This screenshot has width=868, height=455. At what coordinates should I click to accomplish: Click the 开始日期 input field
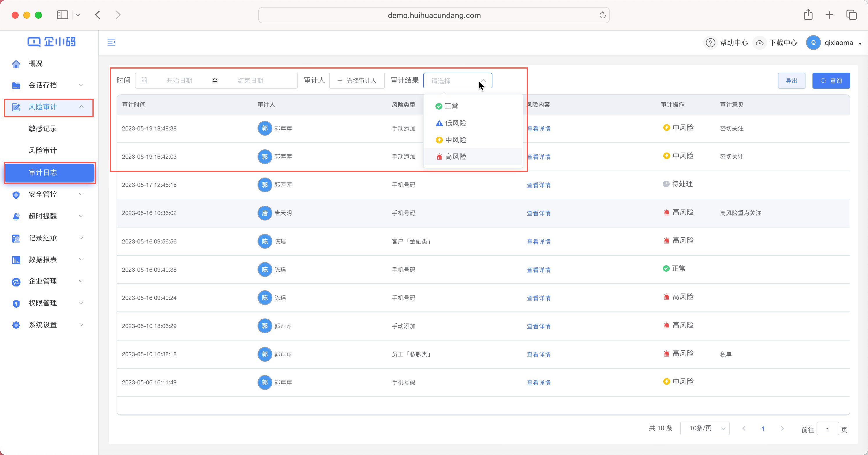click(179, 80)
